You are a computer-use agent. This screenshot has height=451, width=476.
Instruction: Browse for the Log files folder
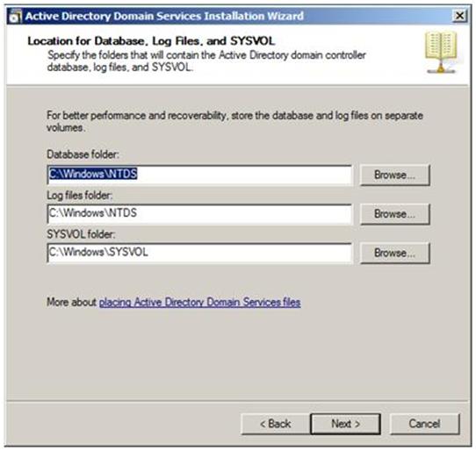[395, 214]
